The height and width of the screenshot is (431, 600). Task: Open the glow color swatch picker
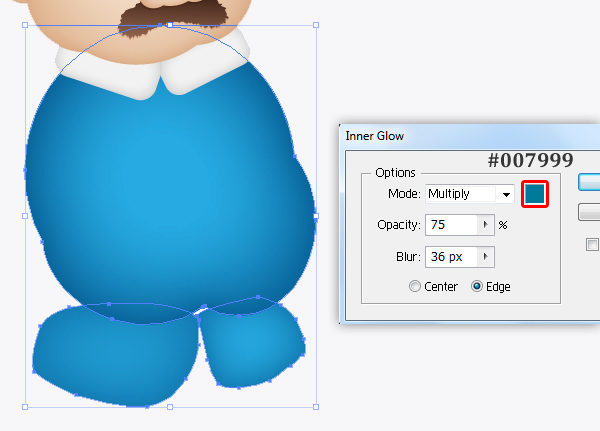coord(535,194)
